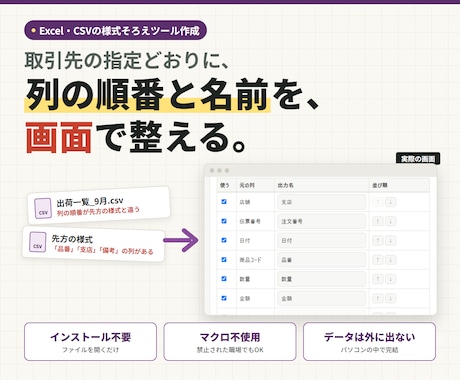
Task: Move the 伝票番号 row up
Action: [378, 221]
